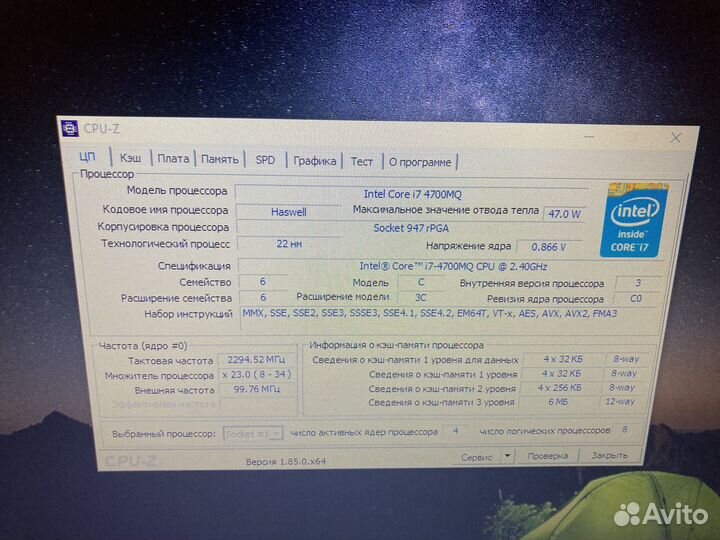Switch to the Графика tab
Viewport: 720px width, 540px height.
click(315, 161)
